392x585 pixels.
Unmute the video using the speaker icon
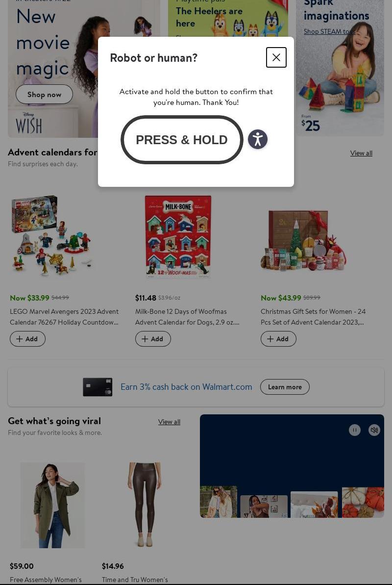tap(374, 430)
